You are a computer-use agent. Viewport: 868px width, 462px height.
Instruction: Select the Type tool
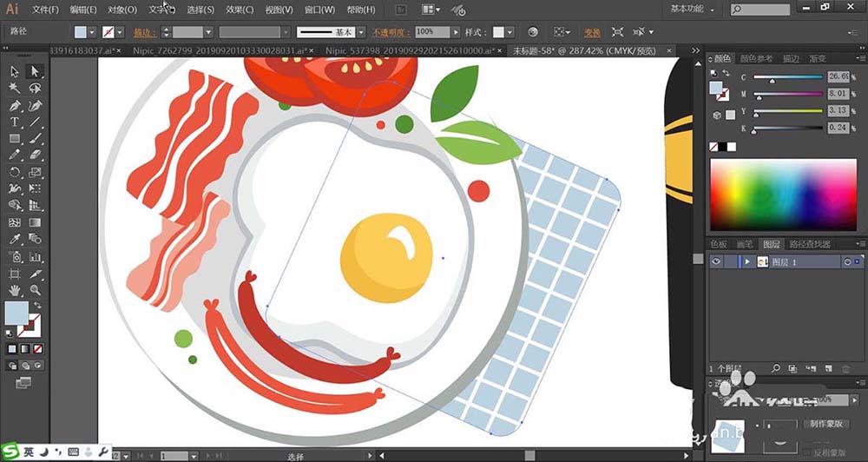click(15, 122)
